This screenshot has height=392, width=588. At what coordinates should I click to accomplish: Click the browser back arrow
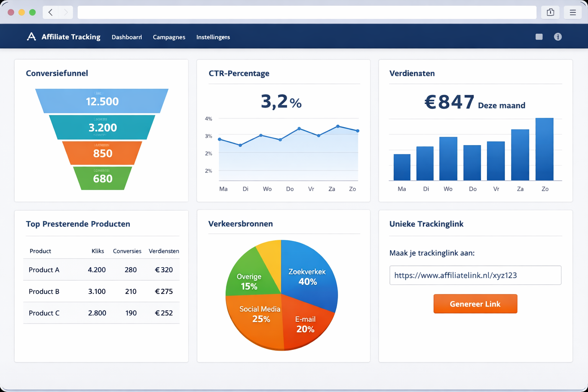(x=50, y=12)
